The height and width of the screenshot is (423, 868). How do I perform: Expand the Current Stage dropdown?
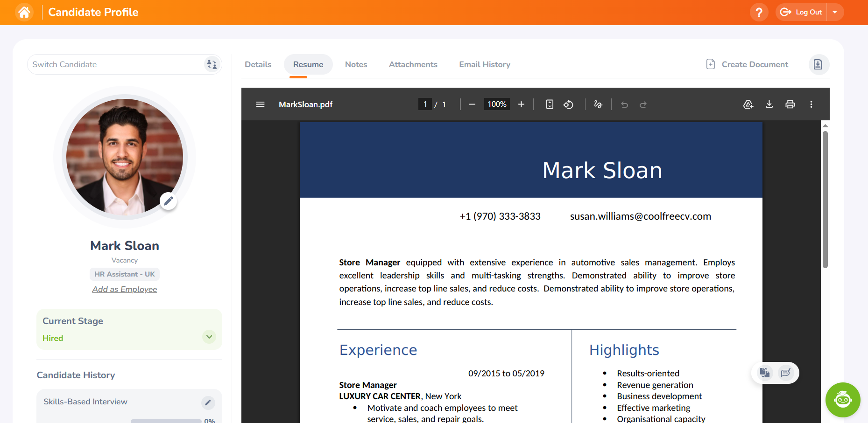(x=209, y=337)
